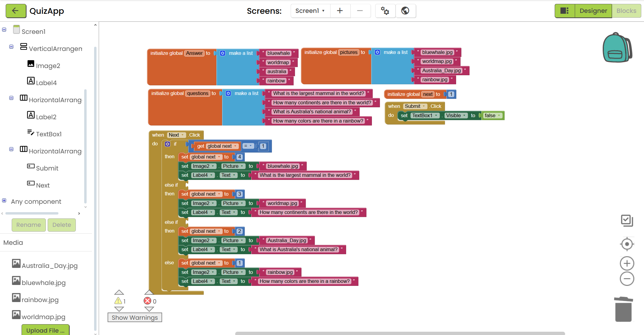Screen dimensions: 644x335
Task: Select TextBox1 in the component tree
Action: [49, 134]
